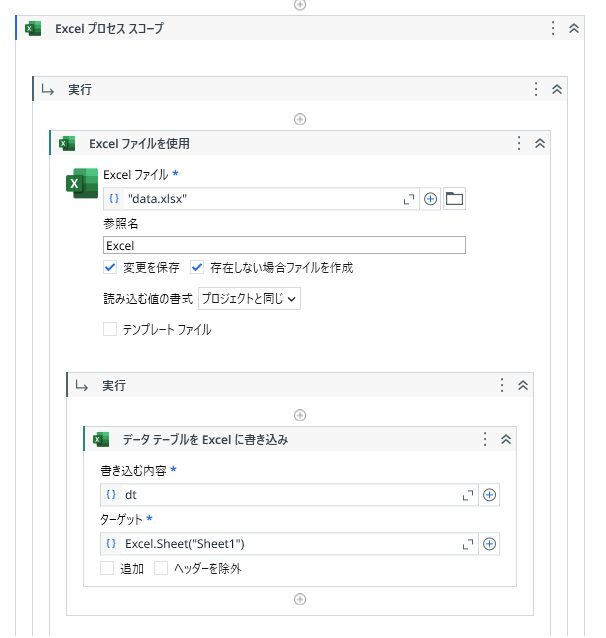Image resolution: width=606 pixels, height=638 pixels.
Task: Open expression editor icon in "data.xlsx" field
Action: point(409,199)
